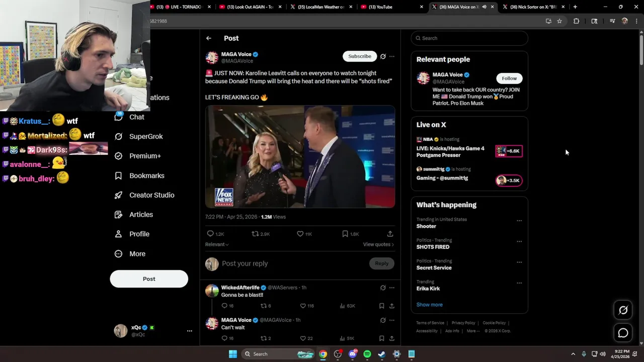Like the main post with 11K likes
Image resolution: width=644 pixels, height=362 pixels.
[x=304, y=234]
